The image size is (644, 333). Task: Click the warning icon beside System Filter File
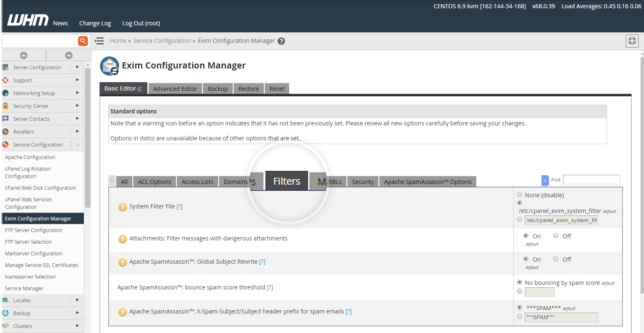coord(122,207)
